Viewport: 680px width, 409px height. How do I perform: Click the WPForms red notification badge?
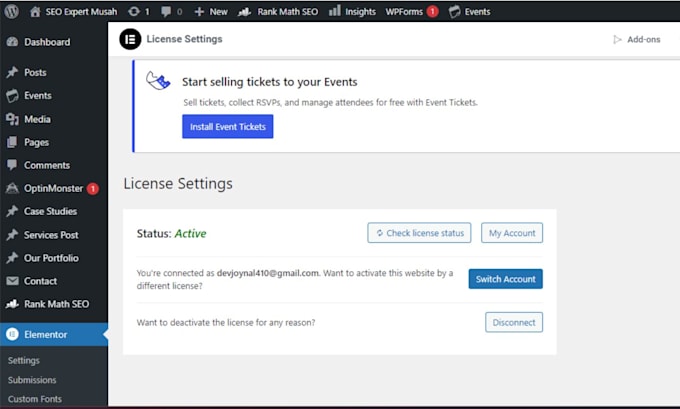[432, 12]
